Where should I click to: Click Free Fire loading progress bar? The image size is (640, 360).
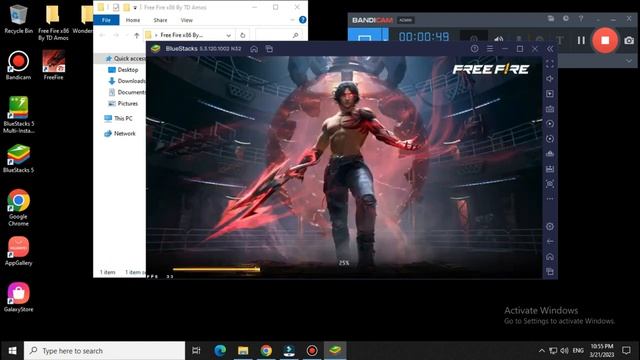pos(216,269)
